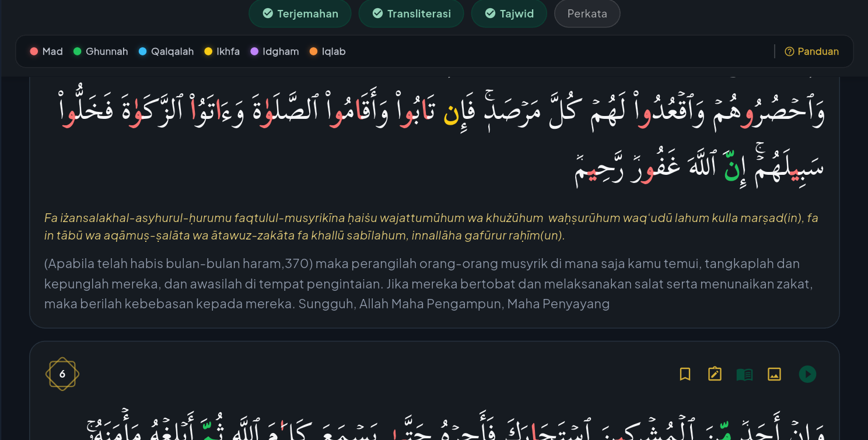Click the question mark icon beside Panduan
Image resolution: width=868 pixels, height=440 pixels.
pos(790,51)
